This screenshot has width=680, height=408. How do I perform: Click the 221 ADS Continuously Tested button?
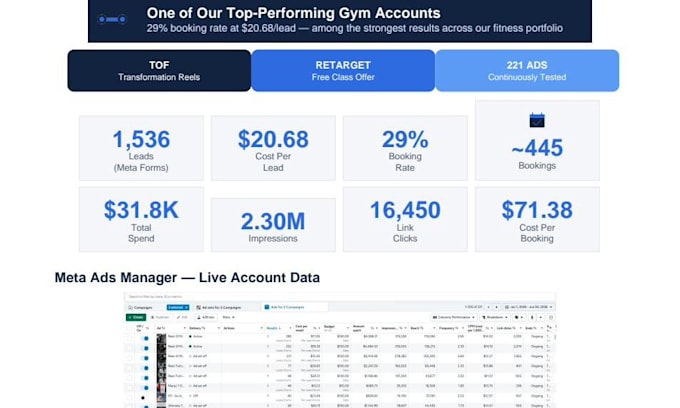(x=527, y=71)
